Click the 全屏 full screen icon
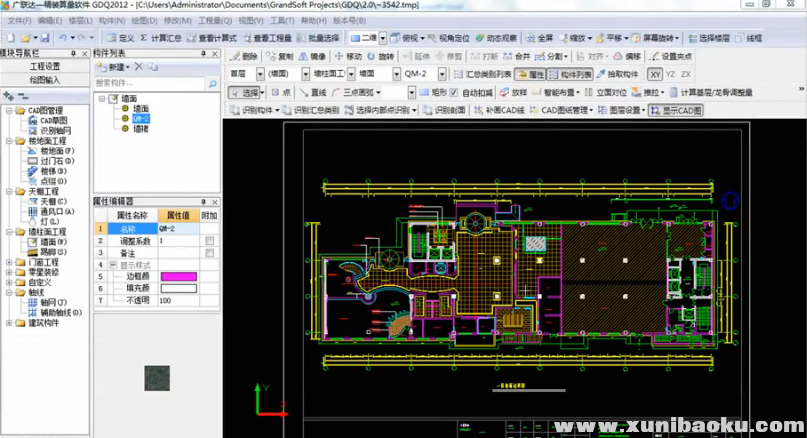Image resolution: width=807 pixels, height=438 pixels. (530, 38)
